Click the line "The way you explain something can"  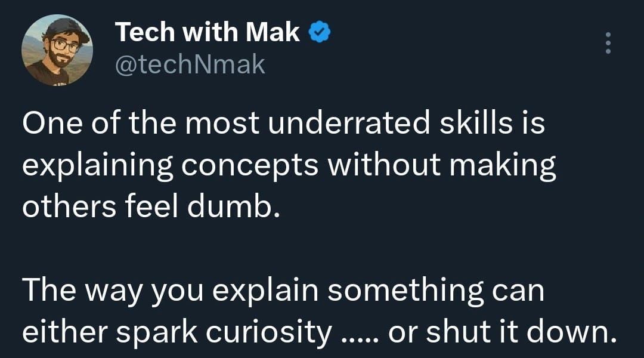pyautogui.click(x=283, y=290)
